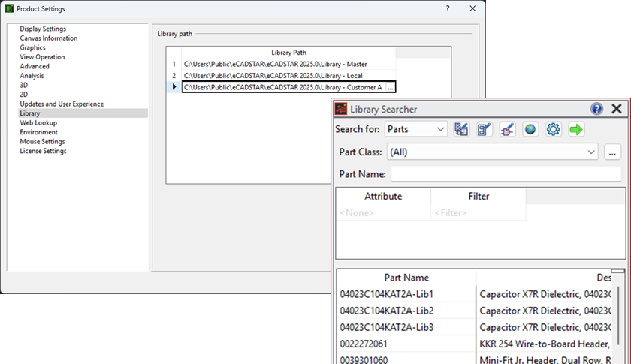Click the Library - Local path row
The height and width of the screenshot is (364, 631).
coord(288,76)
